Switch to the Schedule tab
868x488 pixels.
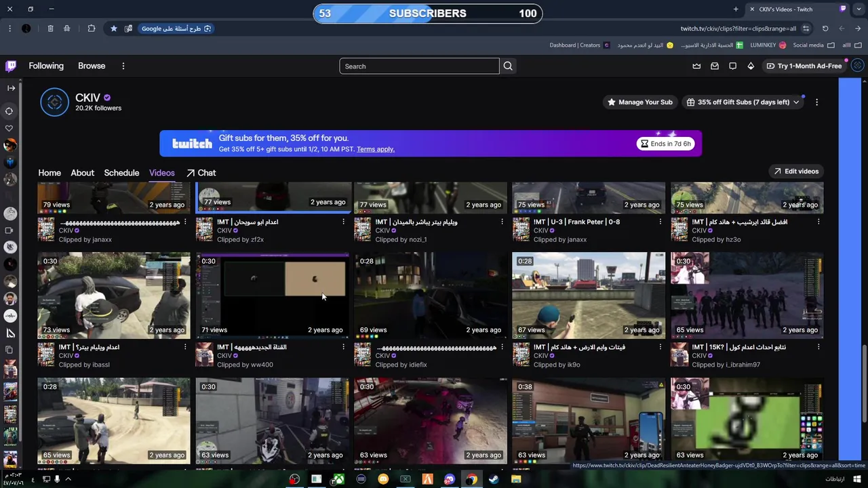pyautogui.click(x=121, y=173)
